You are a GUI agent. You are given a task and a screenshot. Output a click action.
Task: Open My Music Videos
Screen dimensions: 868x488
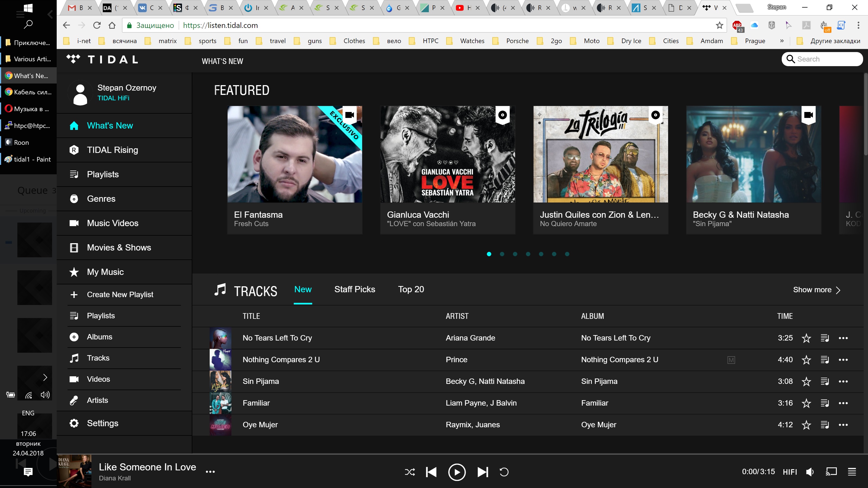pyautogui.click(x=124, y=380)
